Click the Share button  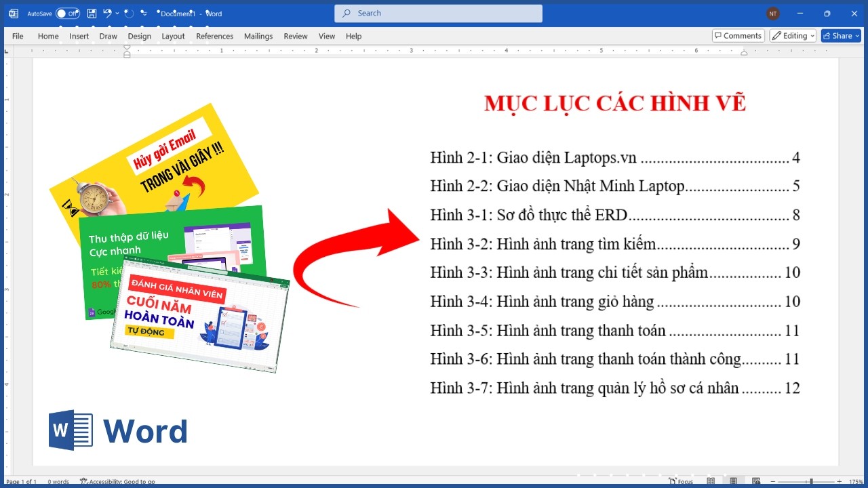[x=841, y=36]
